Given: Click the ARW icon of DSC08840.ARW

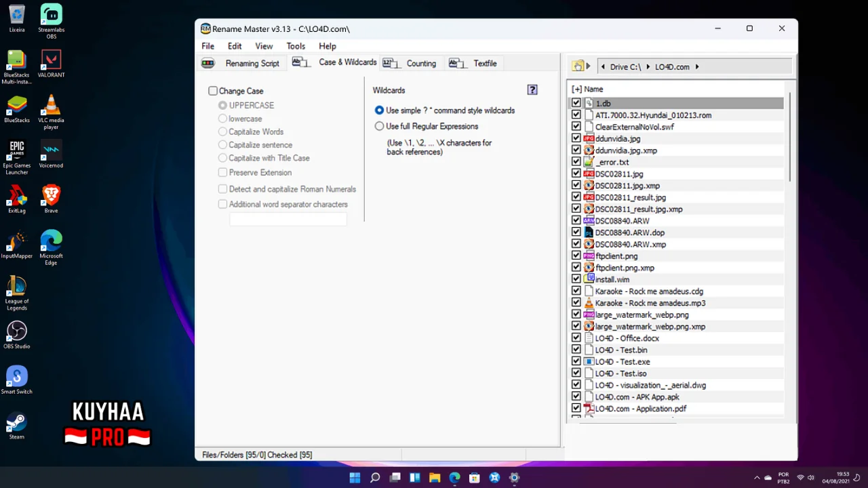Looking at the screenshot, I should (589, 221).
